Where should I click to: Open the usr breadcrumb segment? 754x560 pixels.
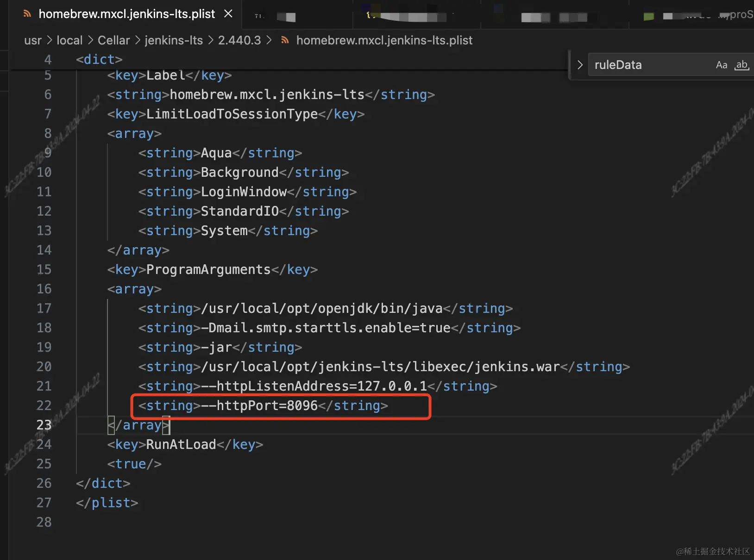coord(33,40)
